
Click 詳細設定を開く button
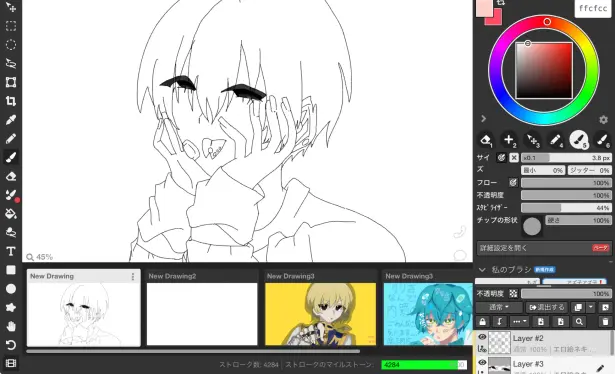coord(544,248)
